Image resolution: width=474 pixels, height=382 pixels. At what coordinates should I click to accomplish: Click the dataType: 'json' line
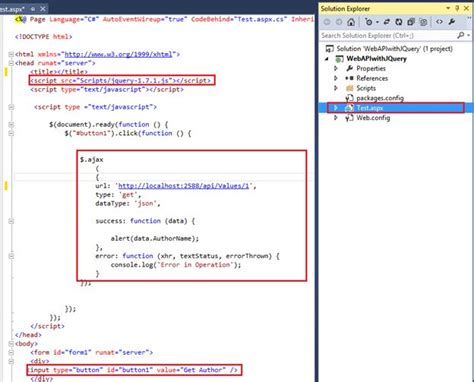128,203
